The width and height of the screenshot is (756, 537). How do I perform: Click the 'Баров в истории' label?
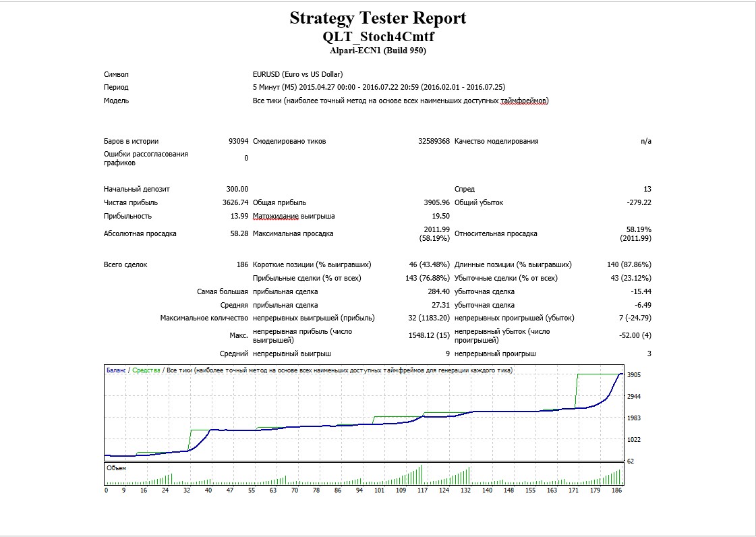coord(131,142)
